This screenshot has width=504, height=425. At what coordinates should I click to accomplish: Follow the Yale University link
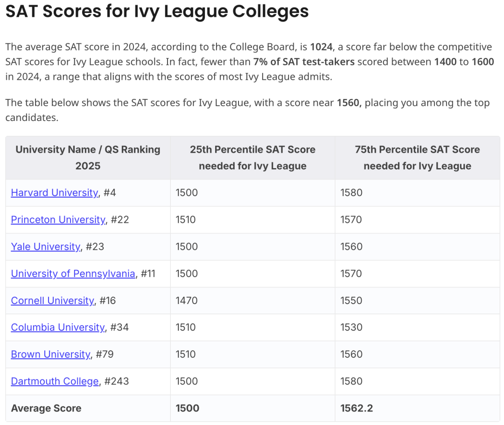point(46,247)
